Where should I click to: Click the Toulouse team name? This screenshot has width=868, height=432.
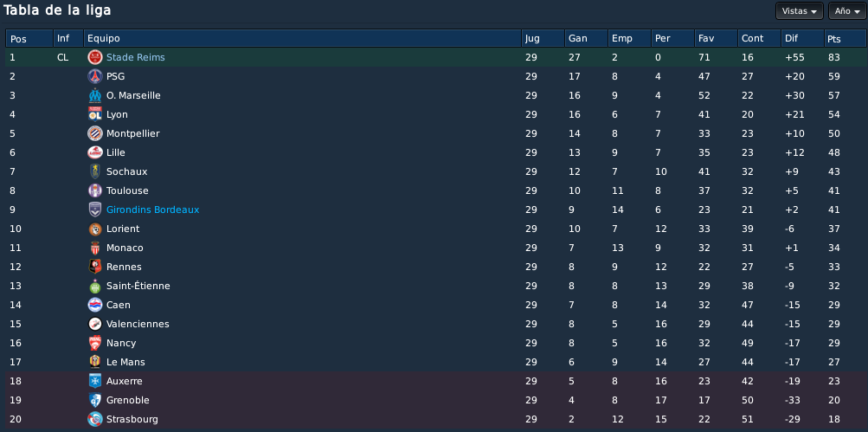(x=127, y=190)
